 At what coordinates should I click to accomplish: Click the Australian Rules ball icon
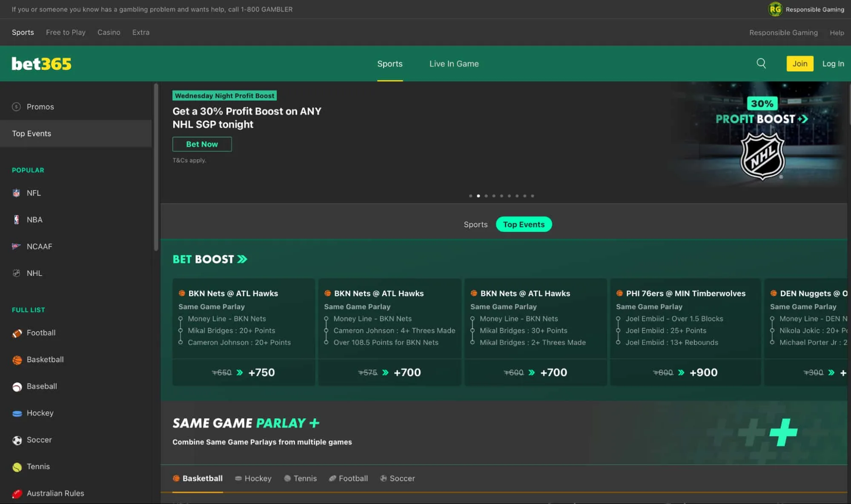click(x=17, y=493)
